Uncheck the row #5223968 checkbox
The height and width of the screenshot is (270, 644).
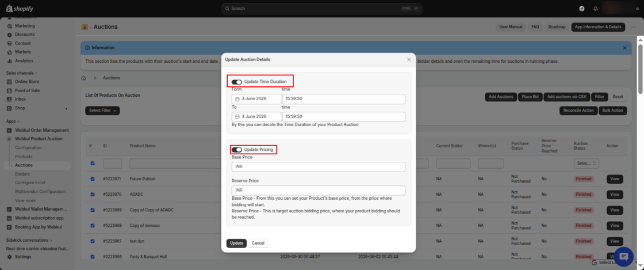(x=93, y=226)
